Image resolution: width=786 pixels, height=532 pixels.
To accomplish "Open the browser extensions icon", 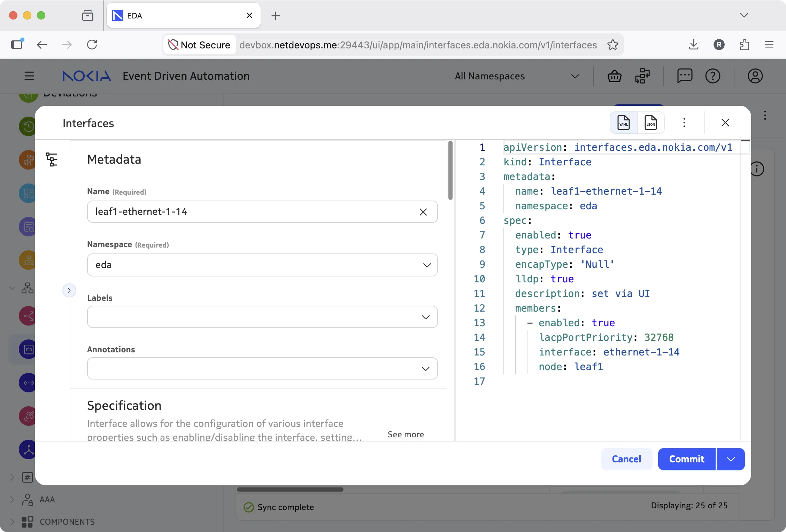I will [744, 45].
